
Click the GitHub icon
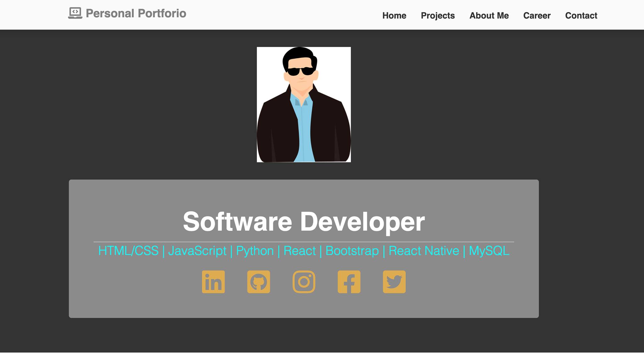pos(258,282)
